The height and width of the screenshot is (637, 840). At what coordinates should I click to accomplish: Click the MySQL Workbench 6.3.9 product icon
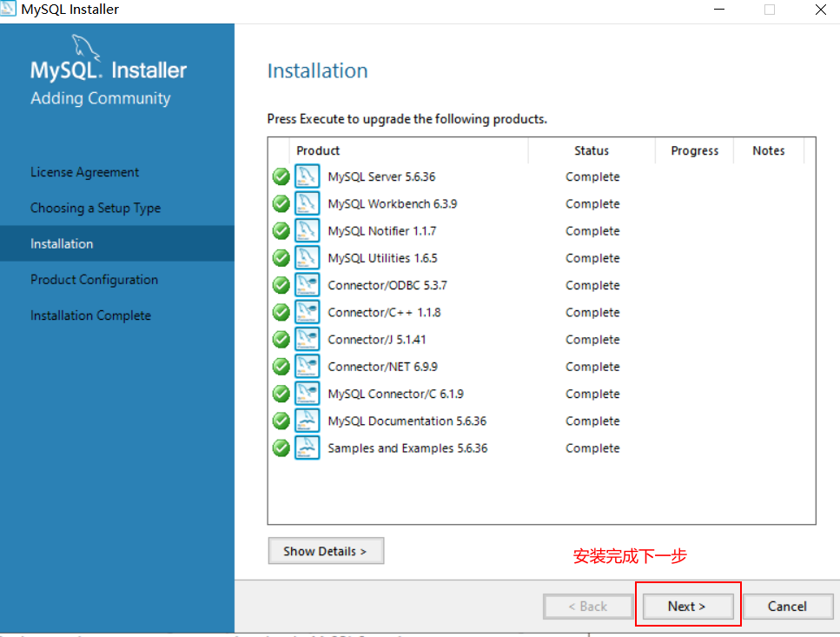(308, 203)
